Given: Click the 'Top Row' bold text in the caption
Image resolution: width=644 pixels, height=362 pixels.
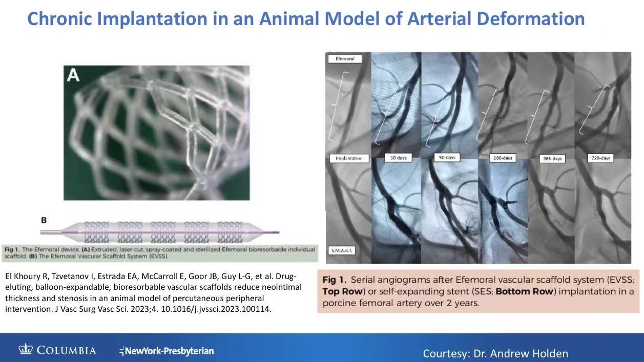Looking at the screenshot, I should pos(342,291).
